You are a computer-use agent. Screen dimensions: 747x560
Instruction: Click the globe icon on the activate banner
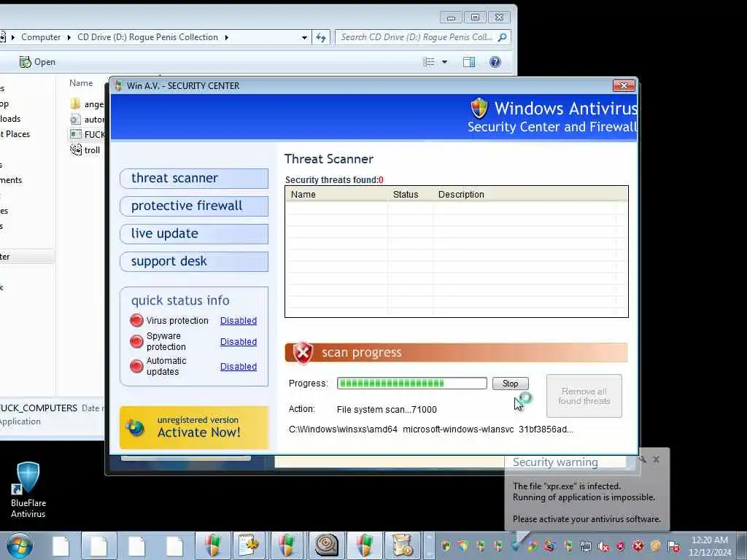[x=136, y=427]
